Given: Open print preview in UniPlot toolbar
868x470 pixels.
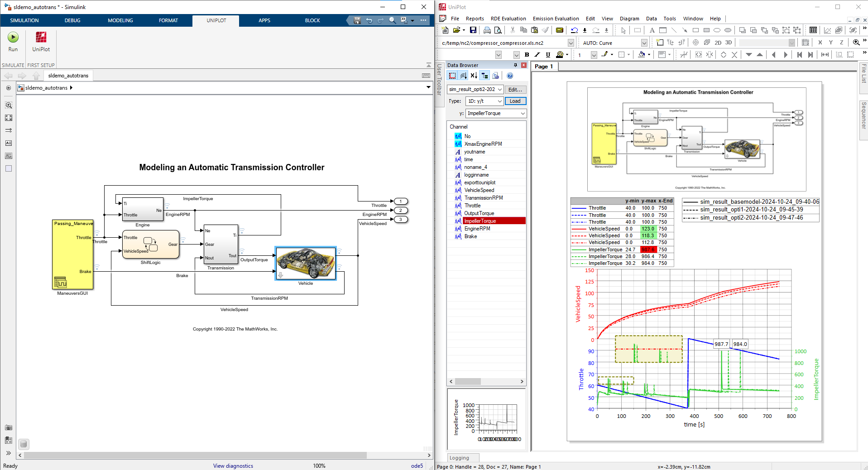Looking at the screenshot, I should [x=498, y=30].
